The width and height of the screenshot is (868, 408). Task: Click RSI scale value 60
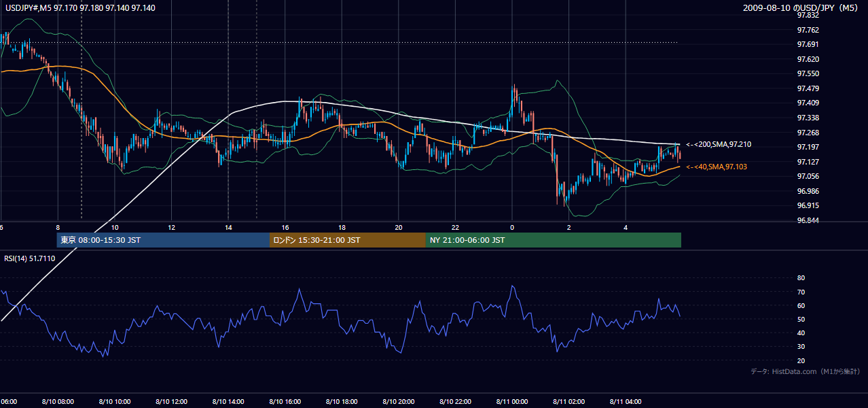click(801, 305)
